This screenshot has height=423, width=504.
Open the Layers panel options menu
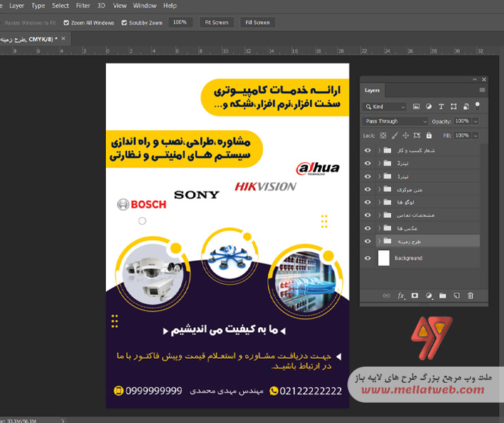482,90
